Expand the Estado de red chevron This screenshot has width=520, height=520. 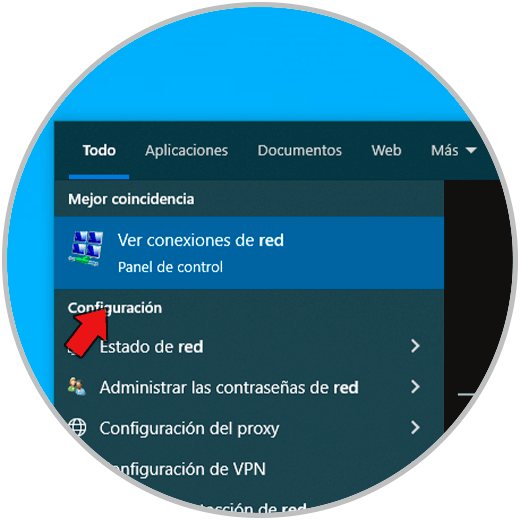[415, 346]
